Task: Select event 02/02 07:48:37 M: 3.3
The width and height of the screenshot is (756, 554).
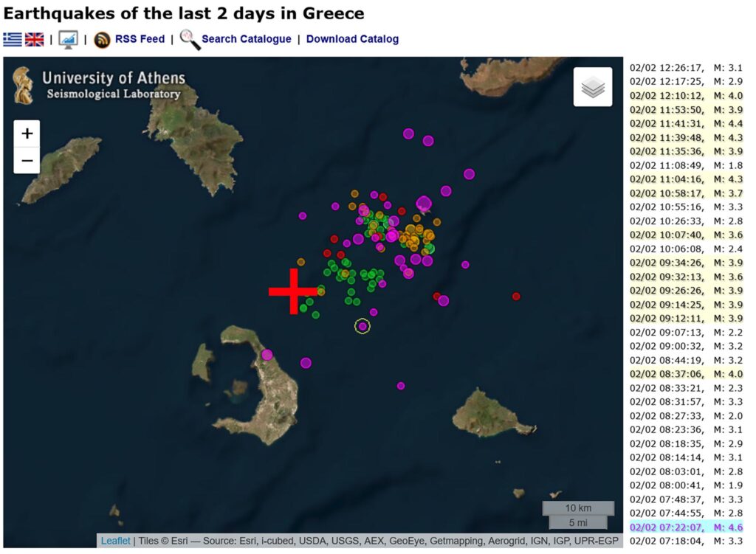Action: coord(686,499)
